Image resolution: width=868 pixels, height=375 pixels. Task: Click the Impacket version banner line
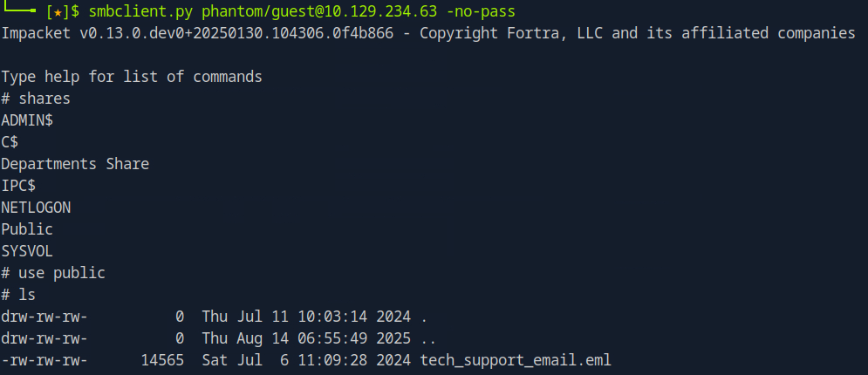427,33
